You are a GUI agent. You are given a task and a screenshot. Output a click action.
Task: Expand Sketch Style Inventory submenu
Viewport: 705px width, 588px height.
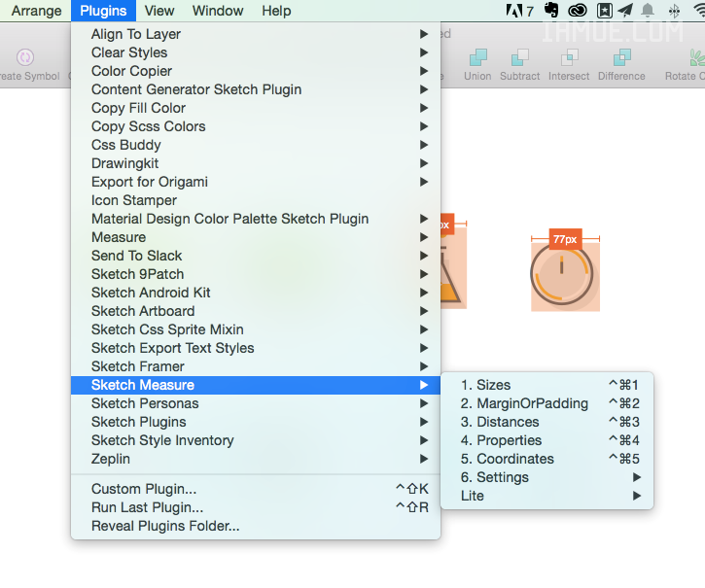[x=256, y=440]
